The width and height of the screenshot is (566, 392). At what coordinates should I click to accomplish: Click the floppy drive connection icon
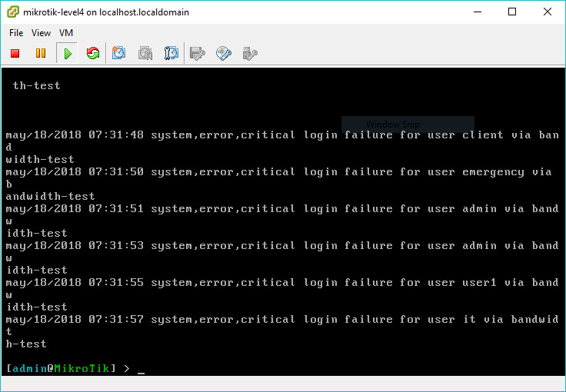(x=198, y=53)
